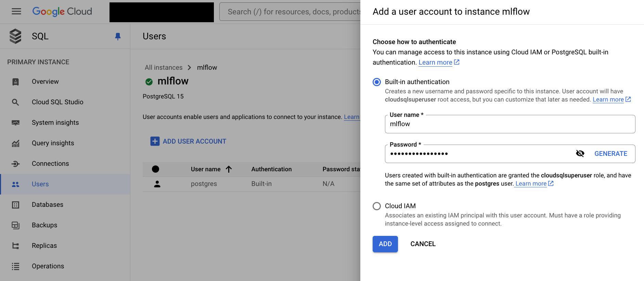This screenshot has width=644, height=281.
Task: Click GENERATE to create a password
Action: coord(611,154)
